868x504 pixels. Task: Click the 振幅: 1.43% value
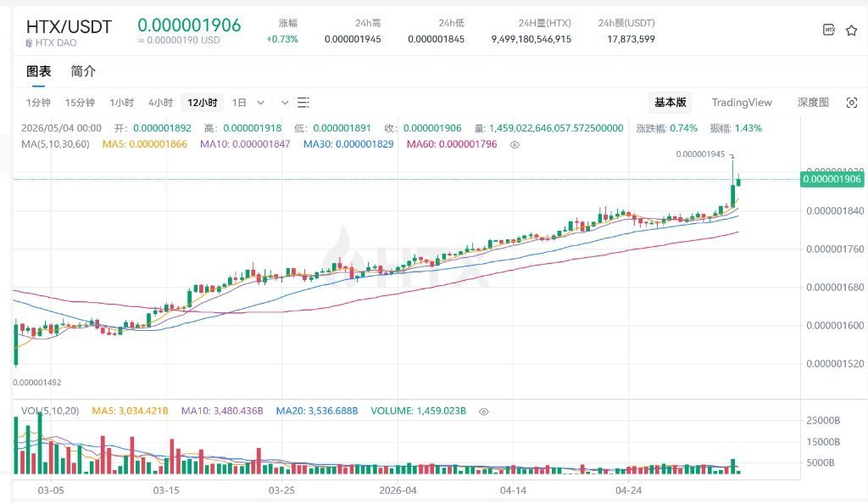(737, 128)
